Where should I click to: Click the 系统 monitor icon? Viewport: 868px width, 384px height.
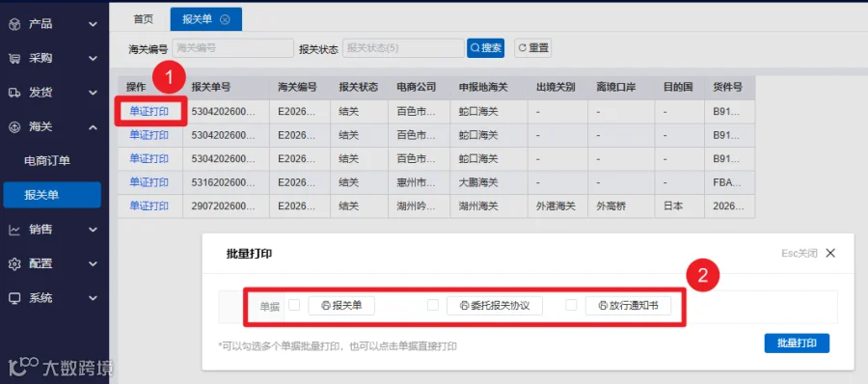tap(14, 298)
